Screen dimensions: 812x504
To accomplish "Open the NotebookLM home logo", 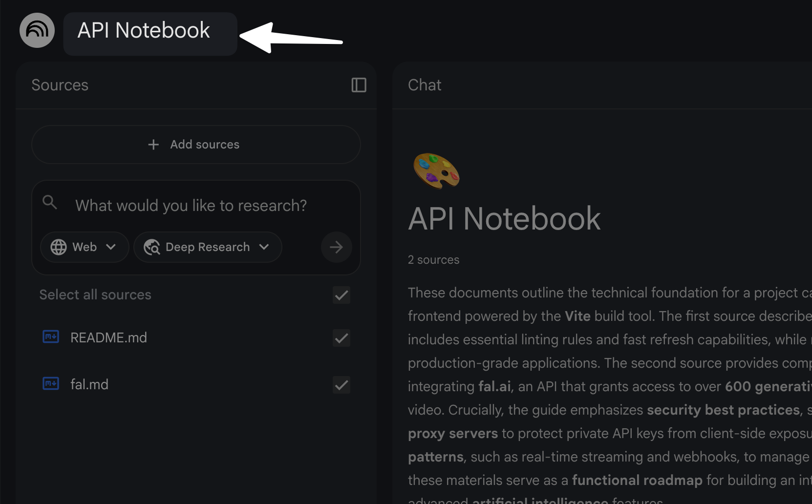I will [x=37, y=30].
